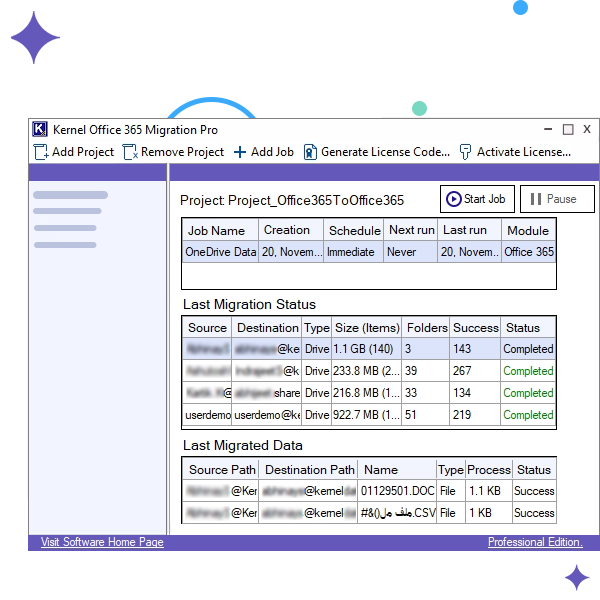Image resolution: width=600 pixels, height=600 pixels.
Task: Click the Destination Path column header
Action: (310, 469)
